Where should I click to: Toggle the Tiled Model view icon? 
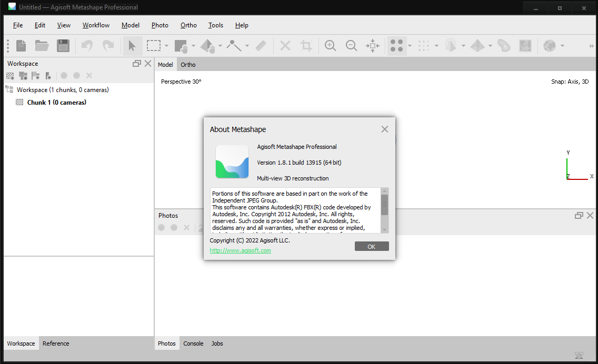click(x=477, y=46)
